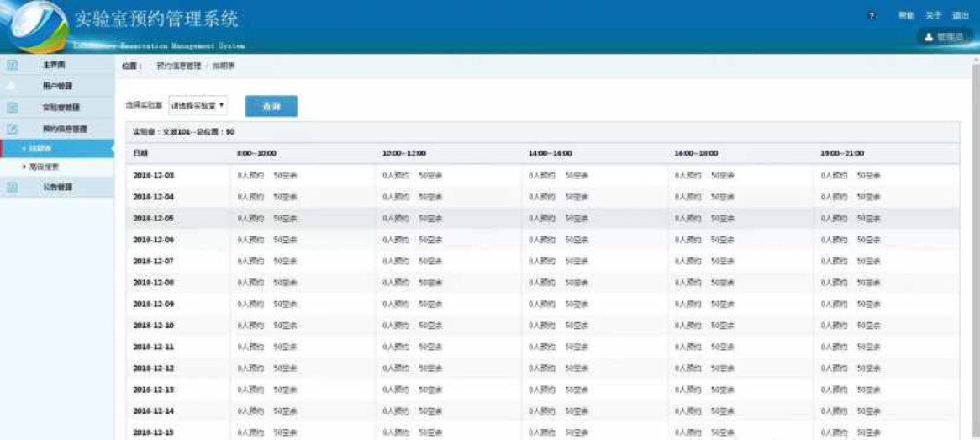The height and width of the screenshot is (440, 980).
Task: Open the 请选择实验室 dropdown
Action: (198, 106)
